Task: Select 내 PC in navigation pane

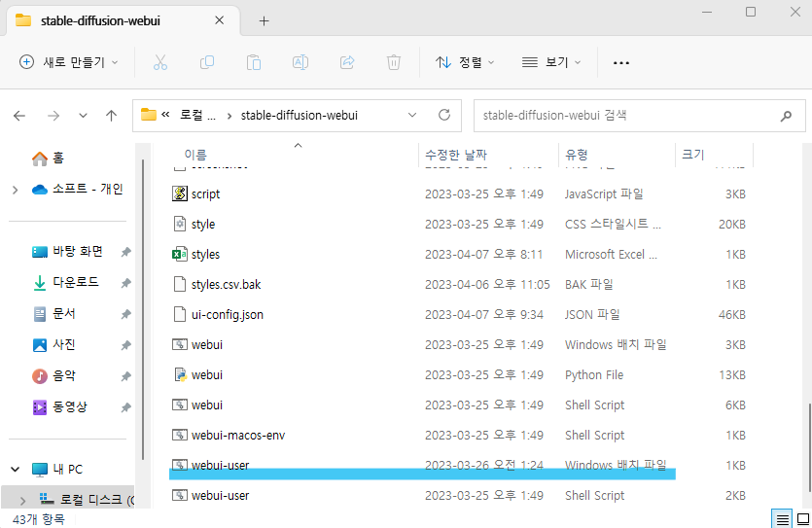Action: (68, 470)
